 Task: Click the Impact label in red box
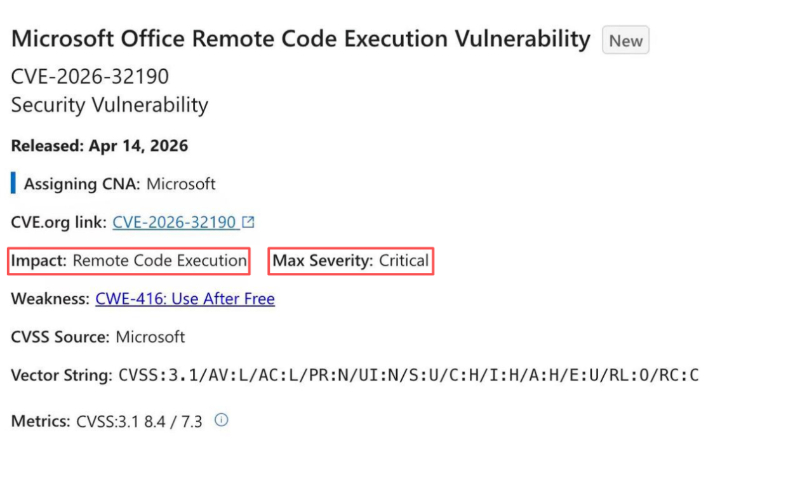[39, 261]
